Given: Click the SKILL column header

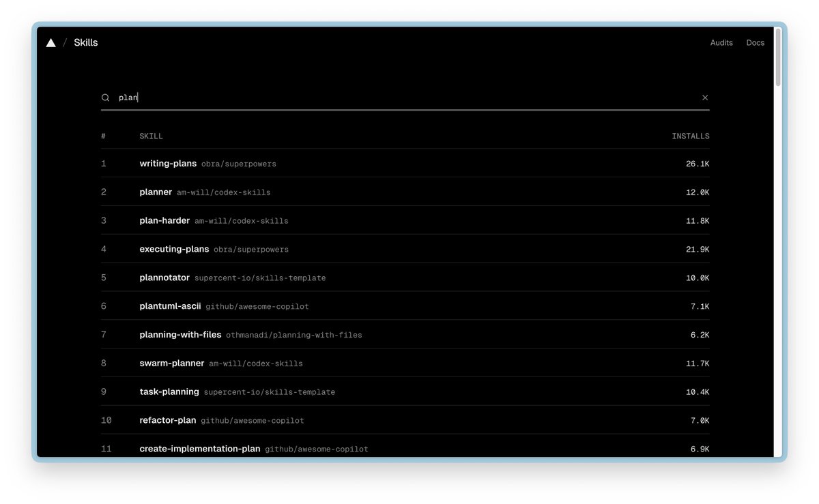Looking at the screenshot, I should [152, 136].
